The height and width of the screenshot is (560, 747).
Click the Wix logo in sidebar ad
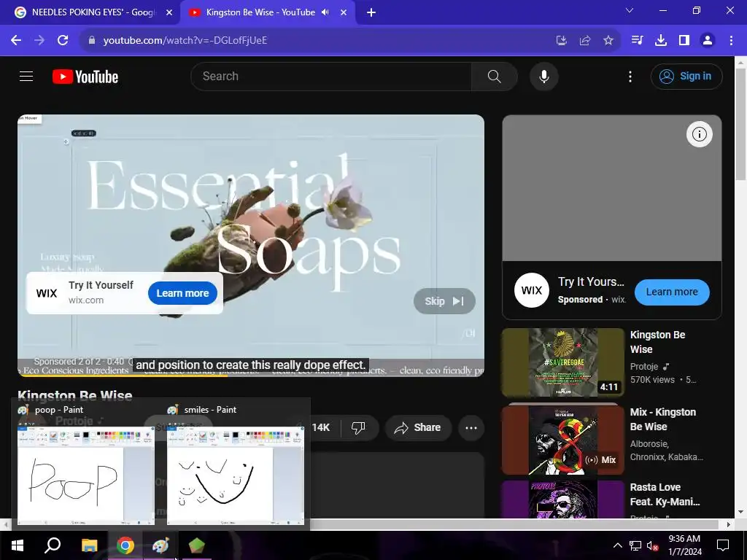[x=532, y=290]
